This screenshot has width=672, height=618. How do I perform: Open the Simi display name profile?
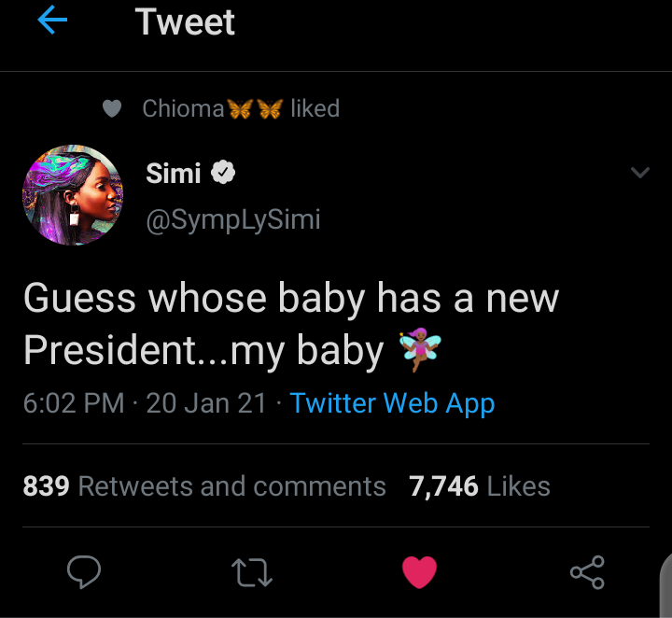(174, 173)
